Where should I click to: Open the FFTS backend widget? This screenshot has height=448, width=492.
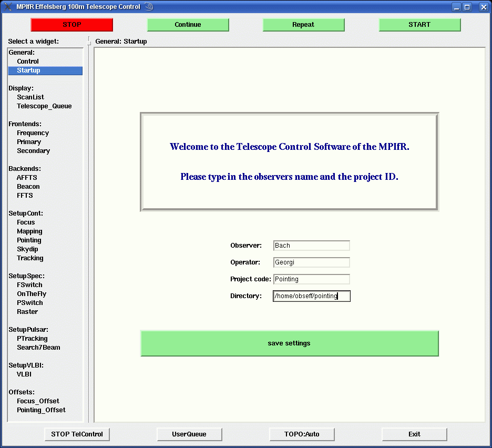click(x=25, y=196)
